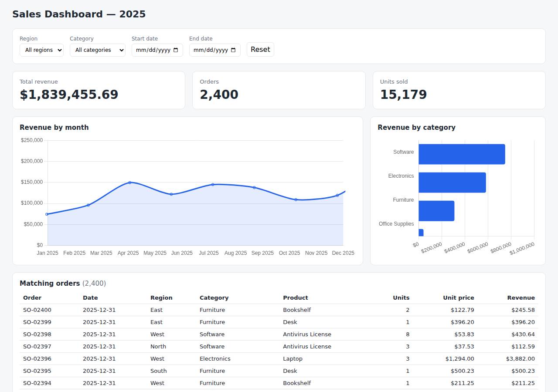
Task: Click the Oct 2025 data point
Action: 296,199
